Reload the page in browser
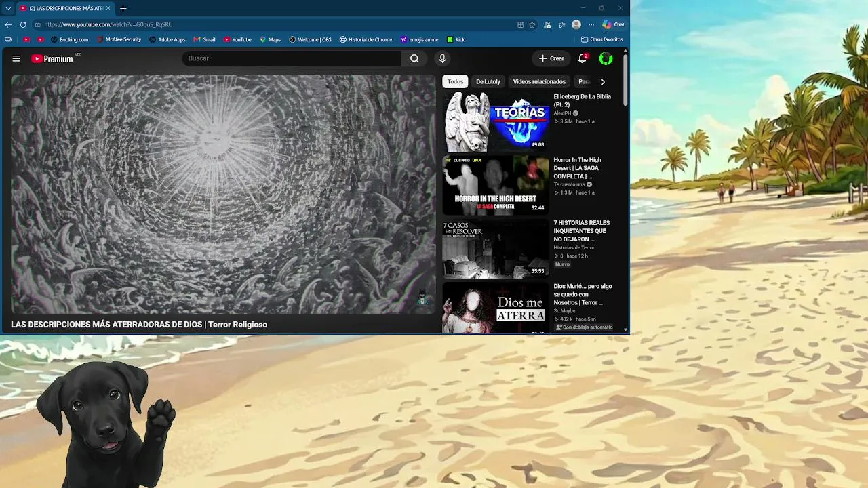The image size is (868, 488). click(23, 24)
